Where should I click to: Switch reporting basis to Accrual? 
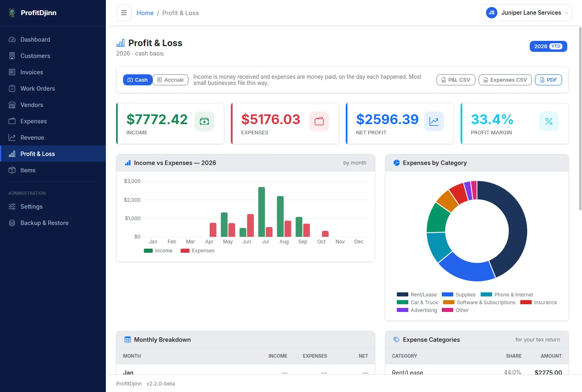[x=170, y=80]
